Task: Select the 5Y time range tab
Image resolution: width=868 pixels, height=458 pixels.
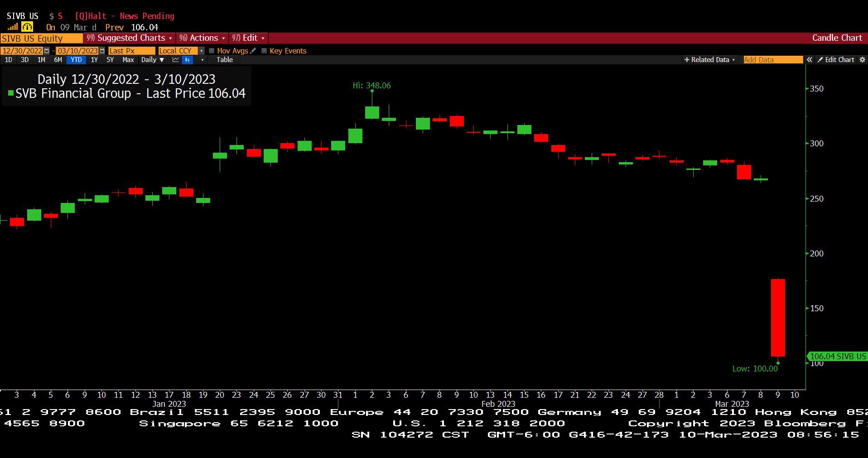Action: point(110,60)
